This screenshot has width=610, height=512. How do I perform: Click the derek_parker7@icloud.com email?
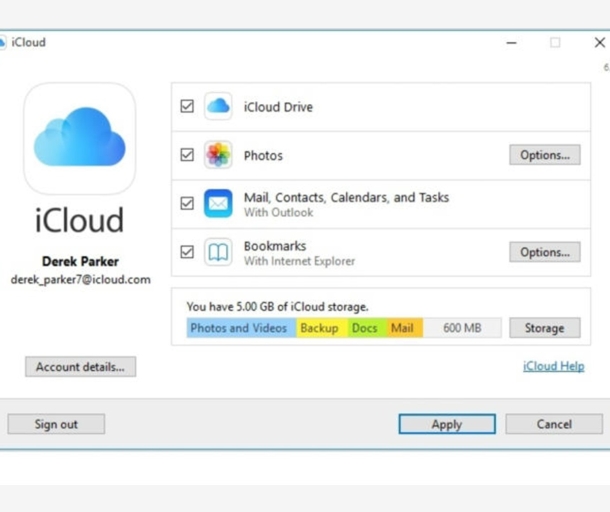[81, 280]
